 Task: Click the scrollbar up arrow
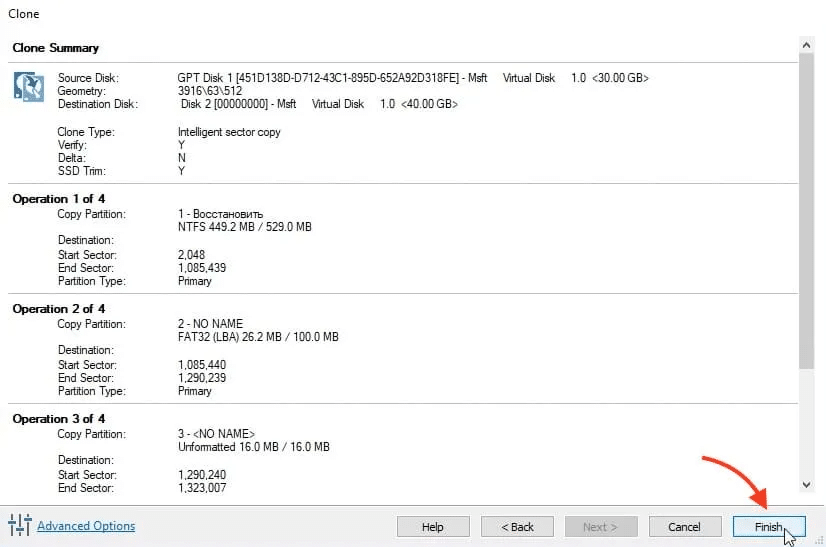(808, 45)
